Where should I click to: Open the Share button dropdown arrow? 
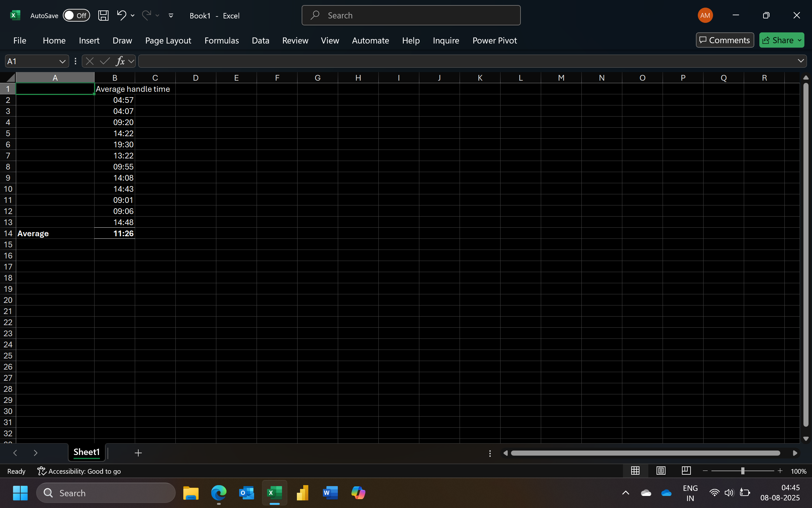coord(800,40)
